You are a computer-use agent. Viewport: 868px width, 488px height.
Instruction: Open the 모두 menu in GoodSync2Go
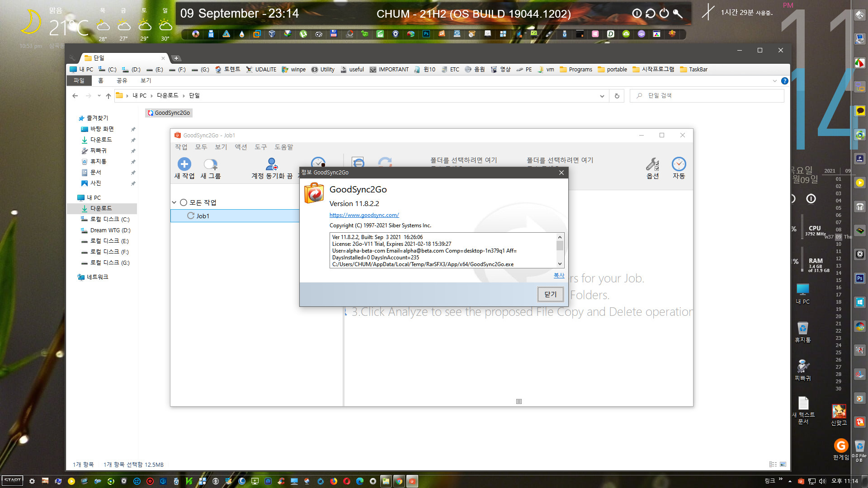click(x=201, y=147)
